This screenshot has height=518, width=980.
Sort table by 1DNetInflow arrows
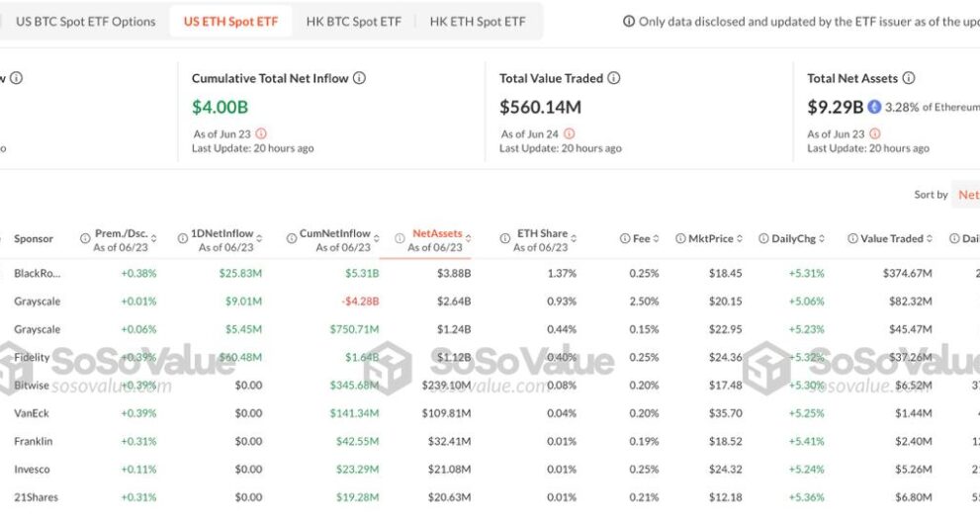(x=259, y=238)
